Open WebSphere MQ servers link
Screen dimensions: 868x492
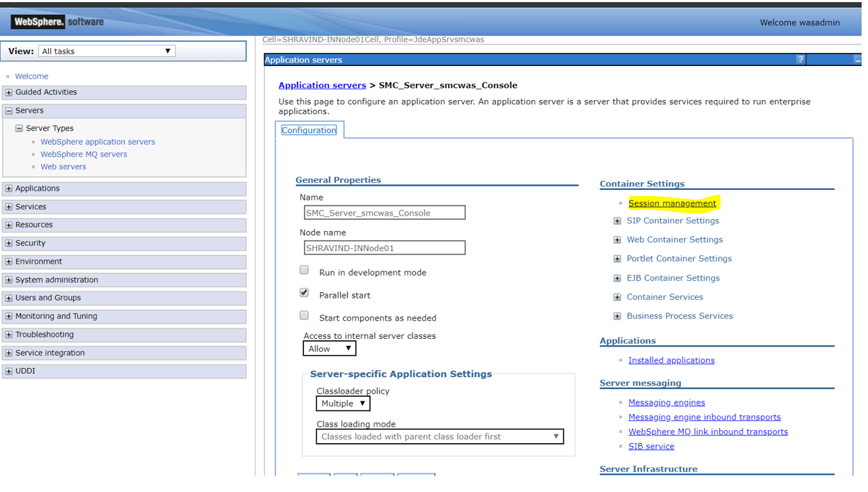(84, 154)
